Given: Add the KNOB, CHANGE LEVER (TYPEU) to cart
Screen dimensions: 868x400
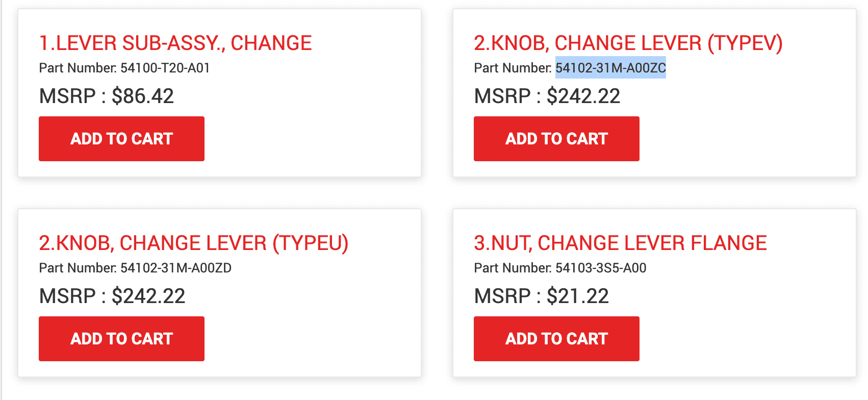Looking at the screenshot, I should [x=121, y=338].
